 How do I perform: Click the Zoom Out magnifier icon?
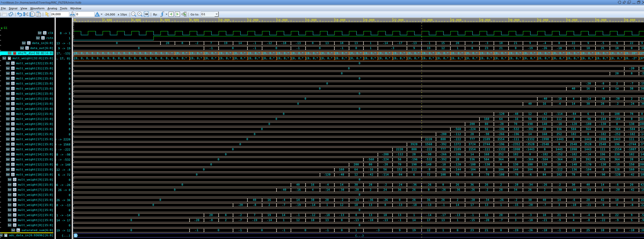[x=133, y=14]
